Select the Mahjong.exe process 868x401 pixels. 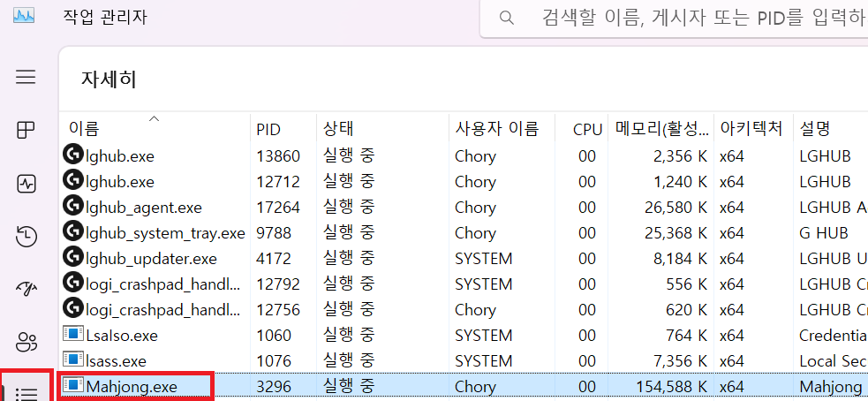(464, 386)
